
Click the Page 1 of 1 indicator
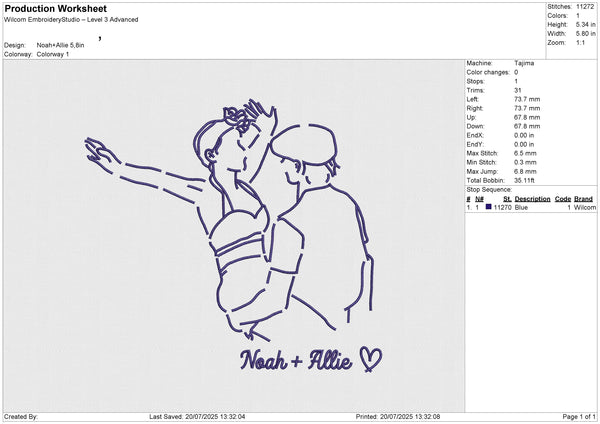[x=579, y=417]
